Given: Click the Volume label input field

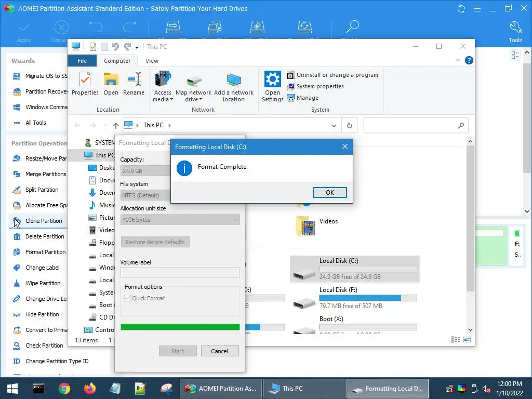Looking at the screenshot, I should (x=180, y=272).
